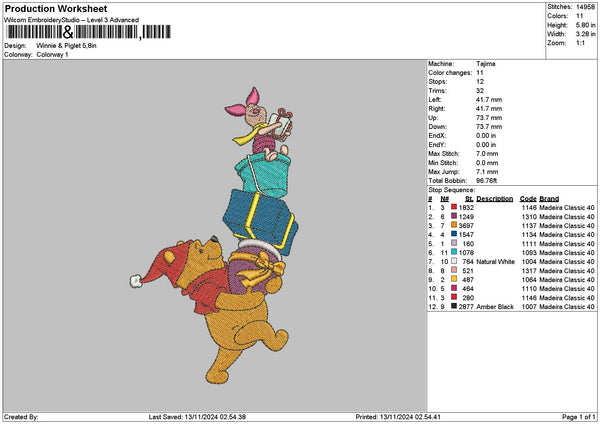Click "Madeira Classic 40" in the Amber Black row
The height and width of the screenshot is (424, 600).
tap(567, 307)
